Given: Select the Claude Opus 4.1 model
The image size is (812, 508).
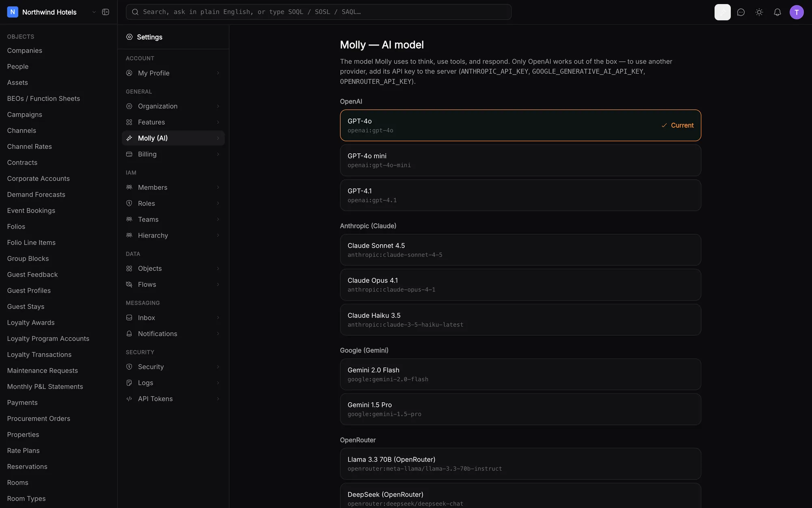Looking at the screenshot, I should [520, 285].
